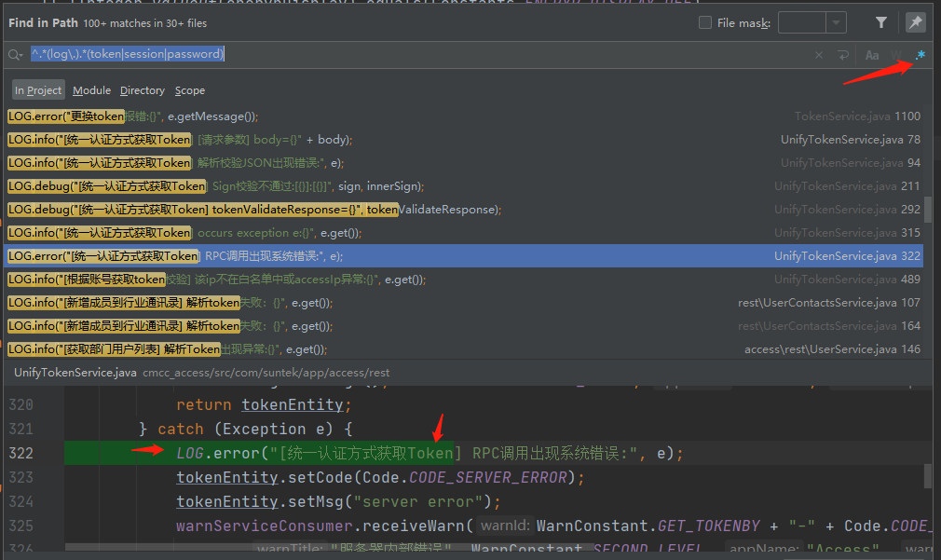The height and width of the screenshot is (560, 941).
Task: Select result TokenService.java 1100
Action: coord(463,116)
